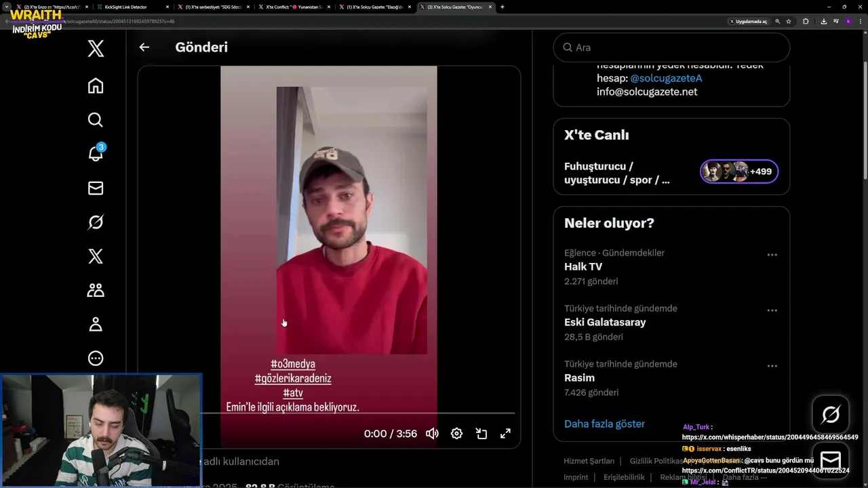Click the #o3medya hashtag in the video
Viewport: 868px width, 488px height.
pyautogui.click(x=293, y=364)
